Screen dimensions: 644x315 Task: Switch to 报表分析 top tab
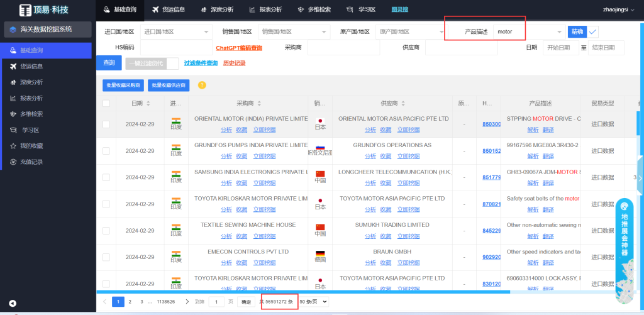point(265,9)
